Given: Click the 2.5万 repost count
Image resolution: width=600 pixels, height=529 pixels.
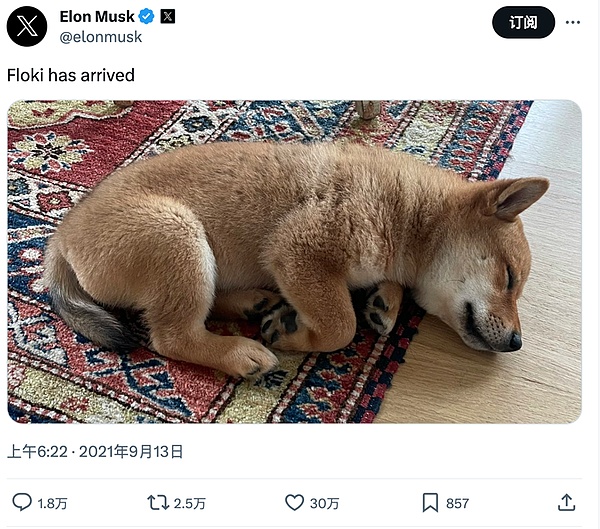Looking at the screenshot, I should click(x=190, y=503).
